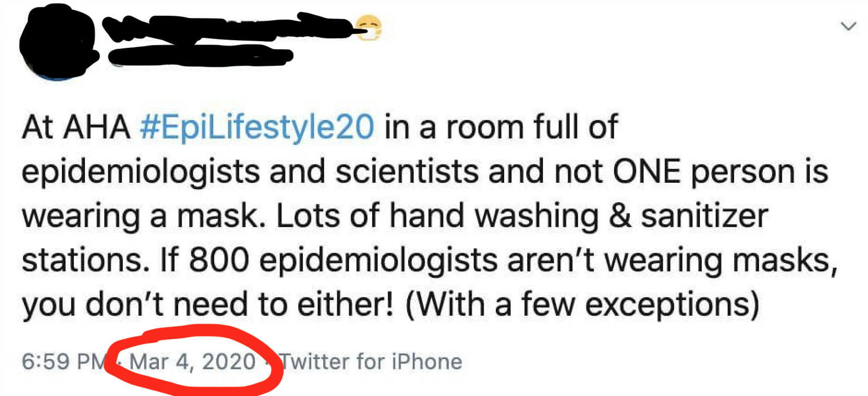Image resolution: width=868 pixels, height=396 pixels.
Task: Click the face mask emoji beside the name
Action: click(368, 28)
